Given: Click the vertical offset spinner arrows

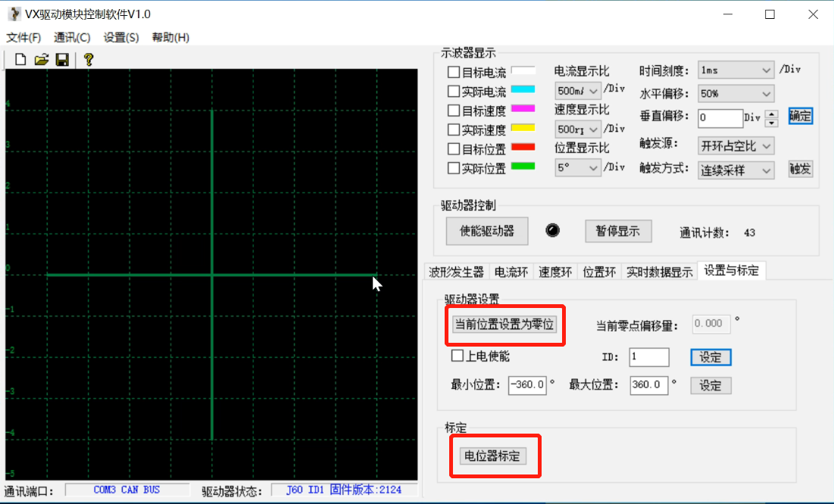Looking at the screenshot, I should [x=772, y=118].
